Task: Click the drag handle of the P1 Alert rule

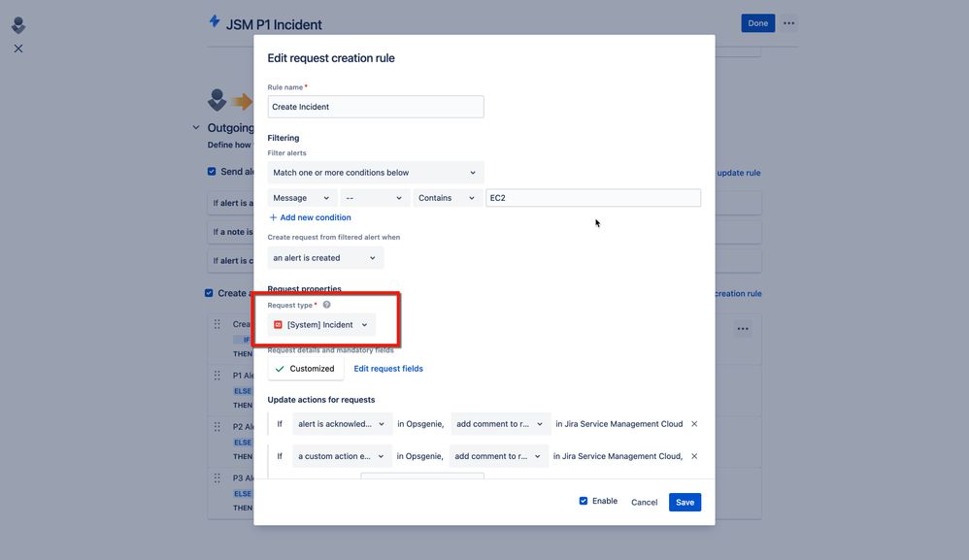Action: coord(217,376)
